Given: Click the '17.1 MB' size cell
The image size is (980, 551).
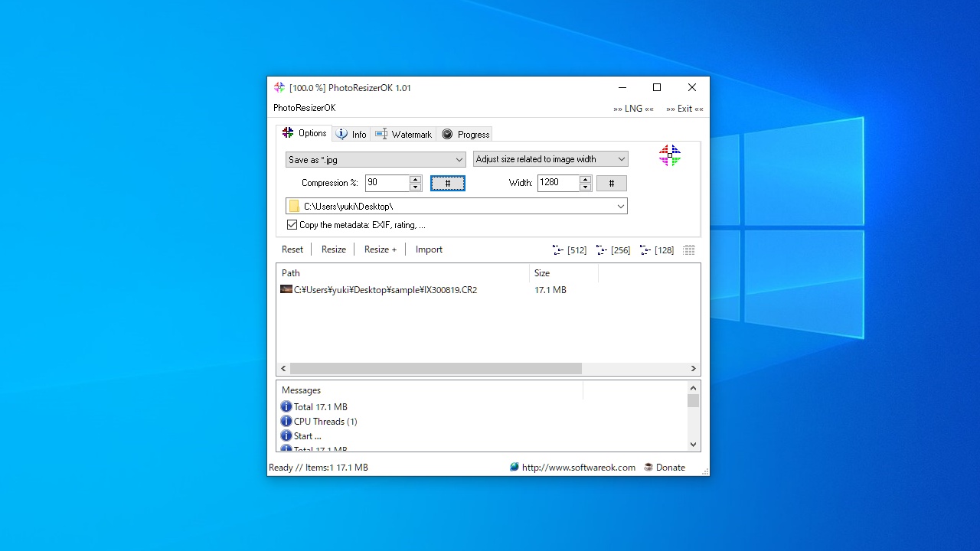Looking at the screenshot, I should coord(550,290).
